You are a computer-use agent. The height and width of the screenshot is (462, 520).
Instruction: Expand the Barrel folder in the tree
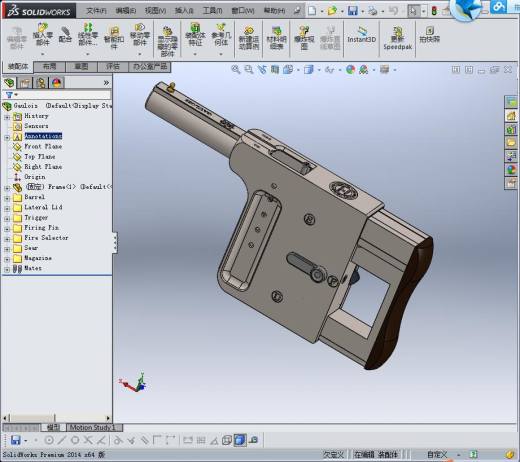[x=7, y=198]
